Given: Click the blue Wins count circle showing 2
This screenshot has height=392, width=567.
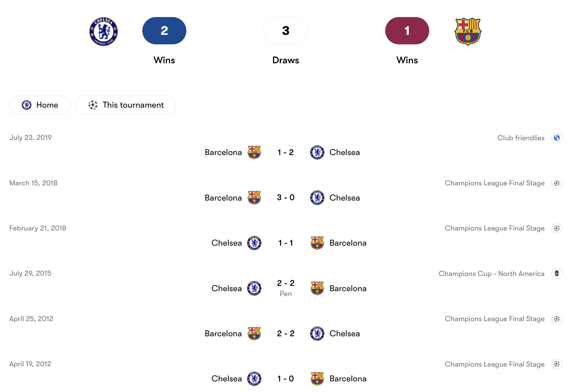Looking at the screenshot, I should tap(164, 31).
